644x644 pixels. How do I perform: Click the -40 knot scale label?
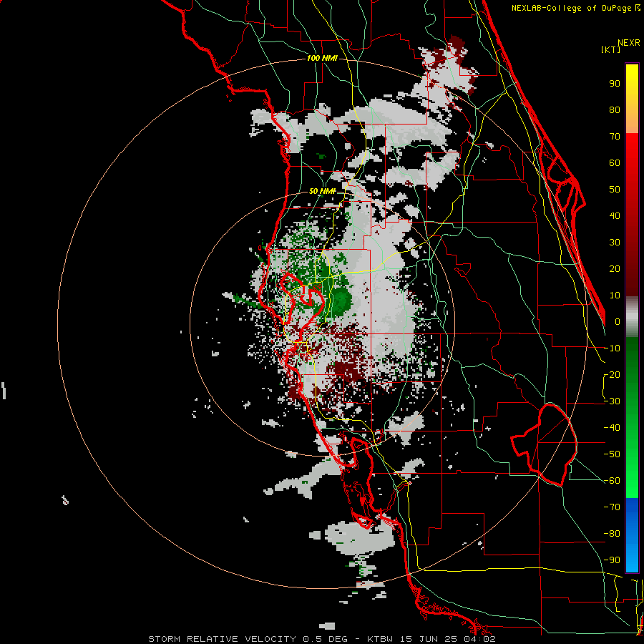(612, 428)
